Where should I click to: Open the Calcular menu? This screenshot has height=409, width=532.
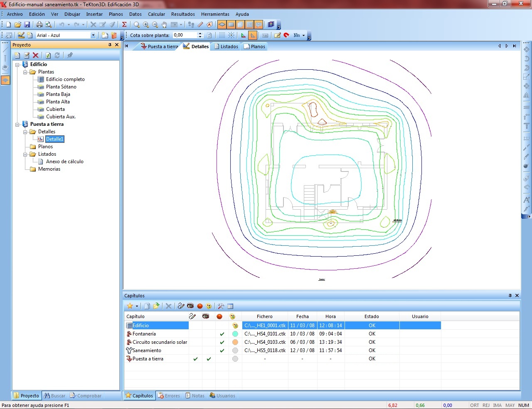coord(156,14)
